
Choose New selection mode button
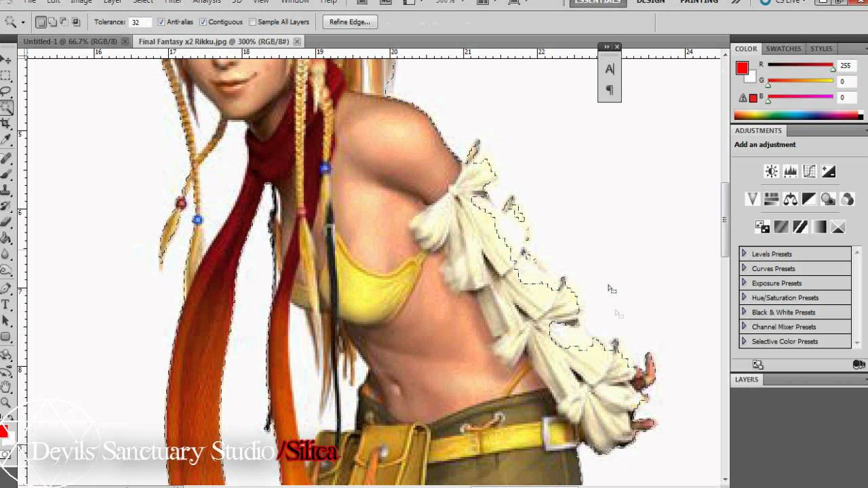click(x=41, y=22)
